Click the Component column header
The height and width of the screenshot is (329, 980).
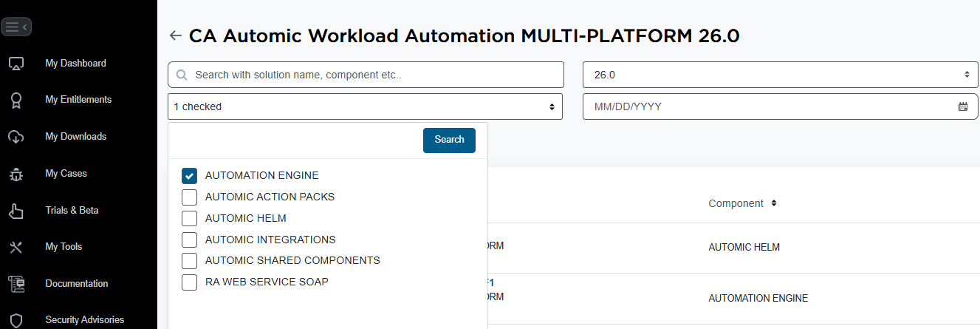(736, 203)
